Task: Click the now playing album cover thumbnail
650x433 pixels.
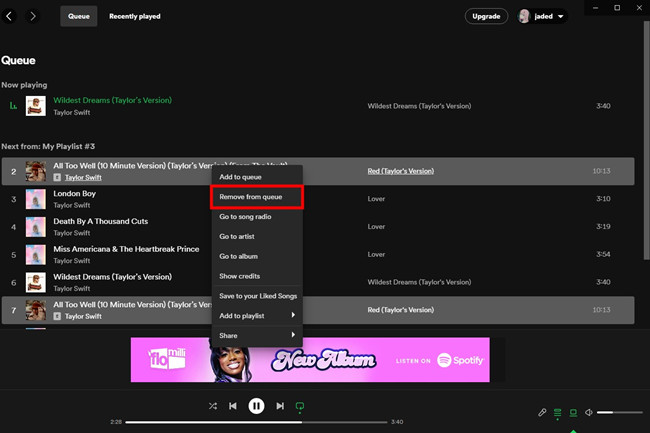Action: [x=36, y=106]
